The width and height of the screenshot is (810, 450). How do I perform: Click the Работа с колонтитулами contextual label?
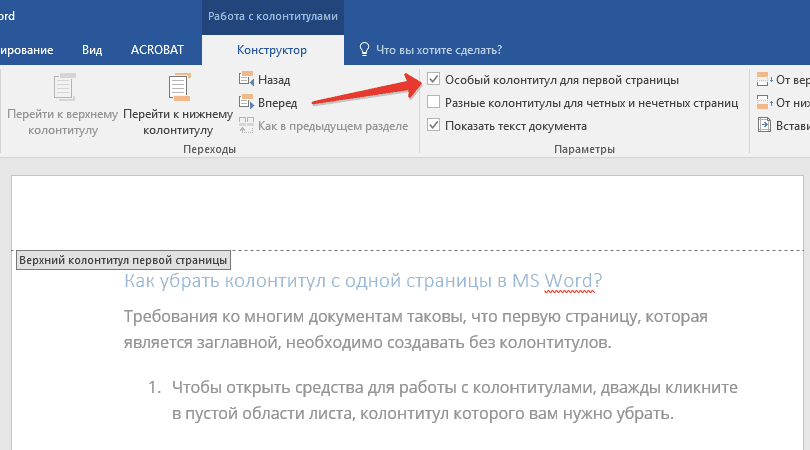[272, 17]
